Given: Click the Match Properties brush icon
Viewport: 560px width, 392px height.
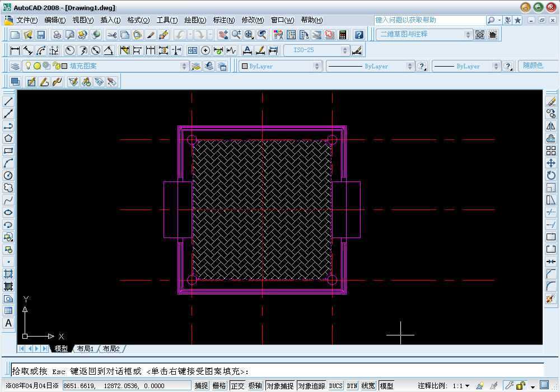Looking at the screenshot, I should 150,35.
